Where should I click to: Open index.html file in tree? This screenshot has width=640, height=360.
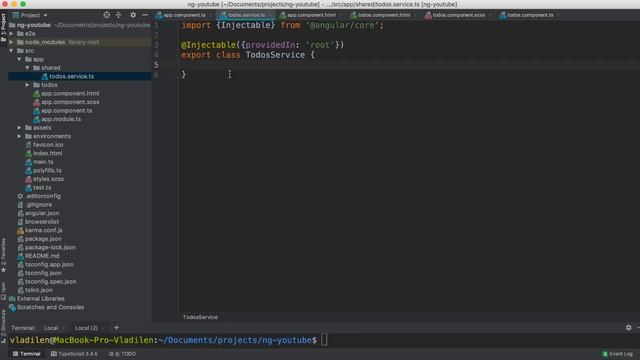coord(47,153)
